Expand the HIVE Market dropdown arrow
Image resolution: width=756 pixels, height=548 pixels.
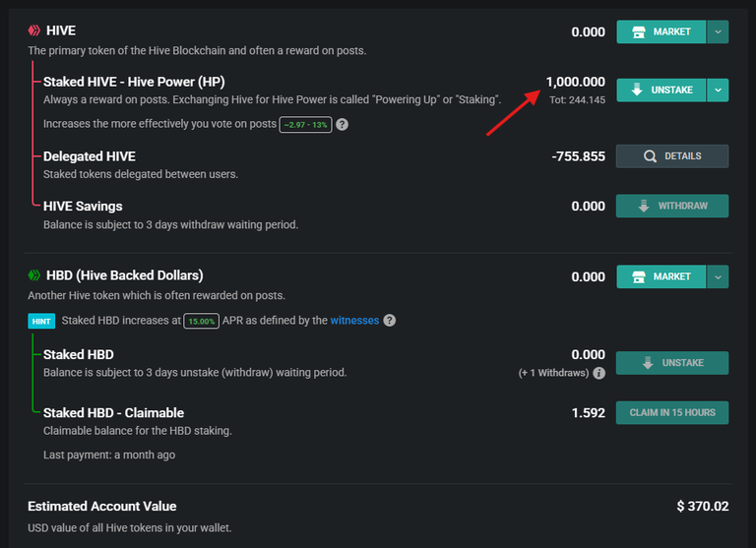tap(718, 31)
